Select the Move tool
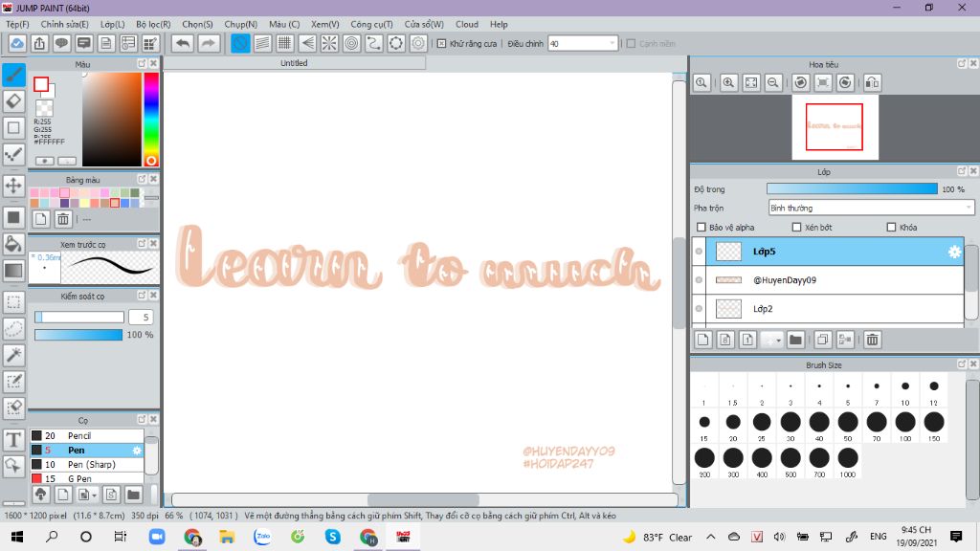 (x=13, y=186)
